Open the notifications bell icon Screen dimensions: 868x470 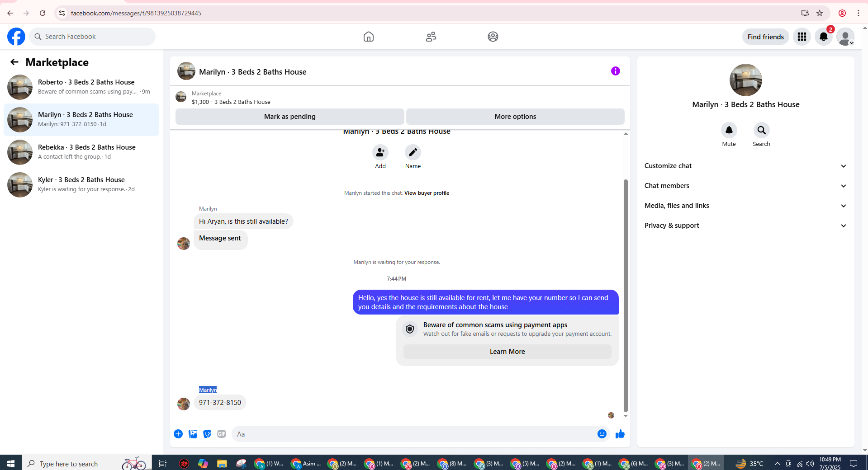pyautogui.click(x=824, y=37)
